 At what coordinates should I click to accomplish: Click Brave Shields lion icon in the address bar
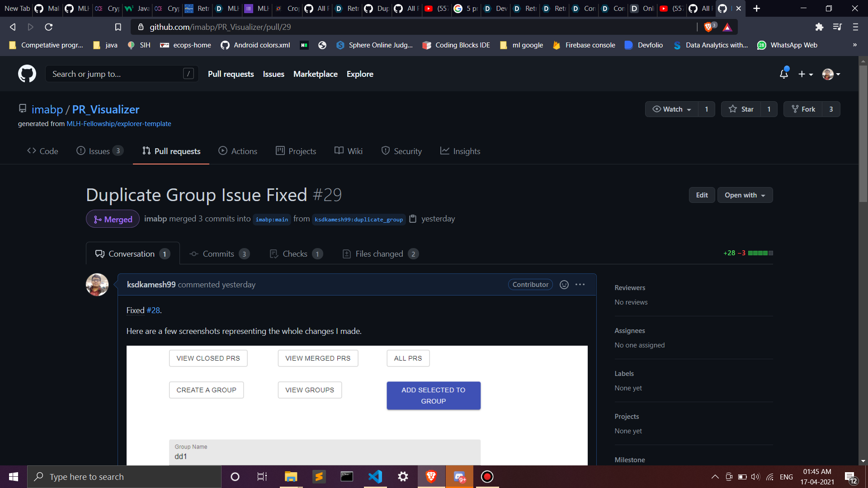coord(708,27)
